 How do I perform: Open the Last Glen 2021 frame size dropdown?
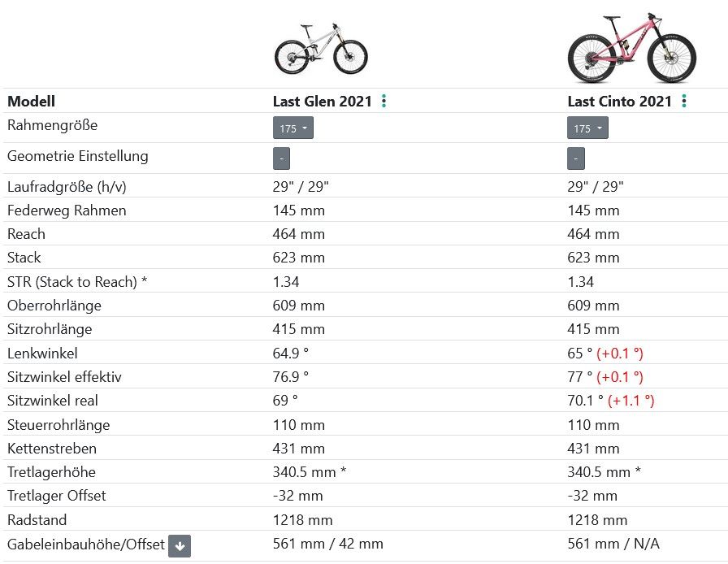[292, 128]
